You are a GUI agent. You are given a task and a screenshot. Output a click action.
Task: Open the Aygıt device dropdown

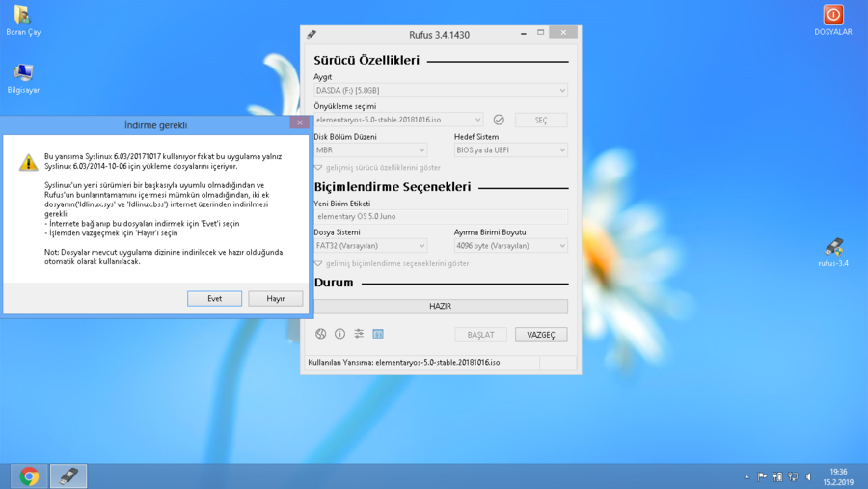[x=441, y=91]
